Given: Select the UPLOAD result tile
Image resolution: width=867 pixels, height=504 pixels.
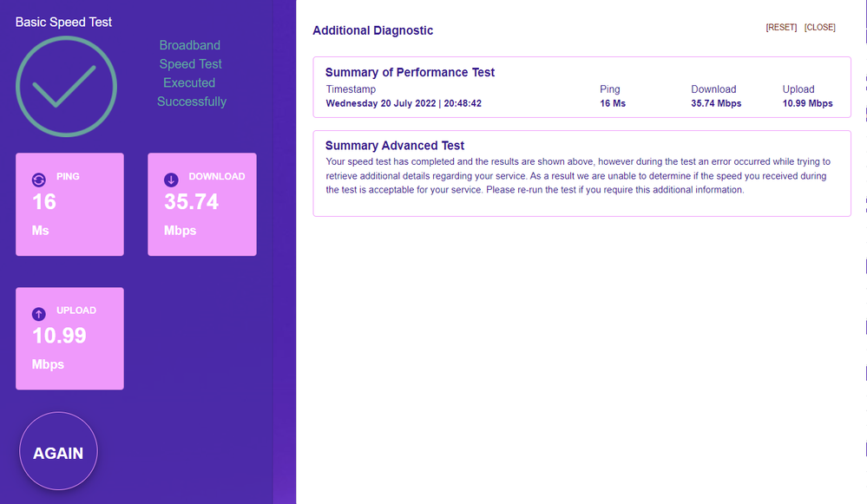Looking at the screenshot, I should 69,338.
